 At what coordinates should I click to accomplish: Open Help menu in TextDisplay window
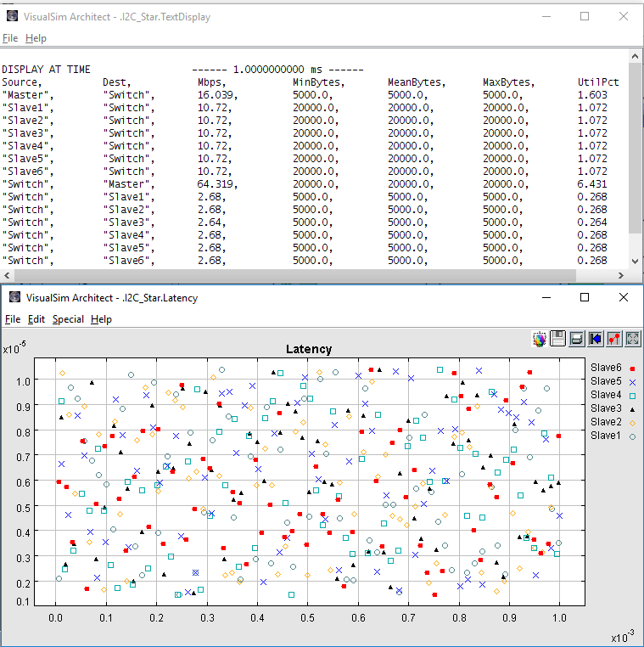(36, 38)
